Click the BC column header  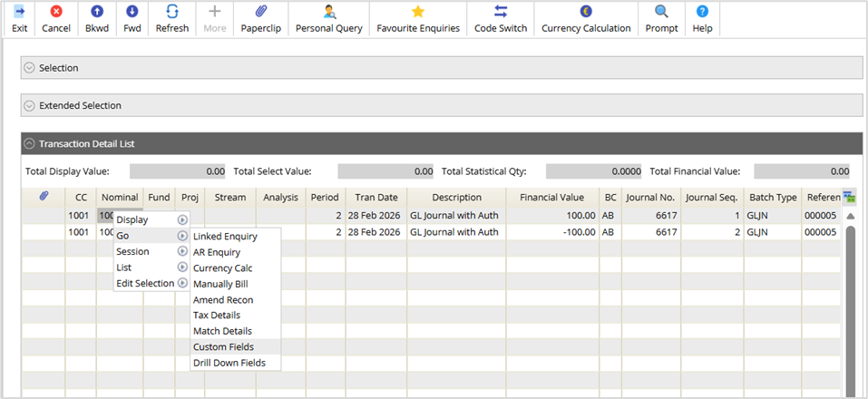(x=610, y=197)
